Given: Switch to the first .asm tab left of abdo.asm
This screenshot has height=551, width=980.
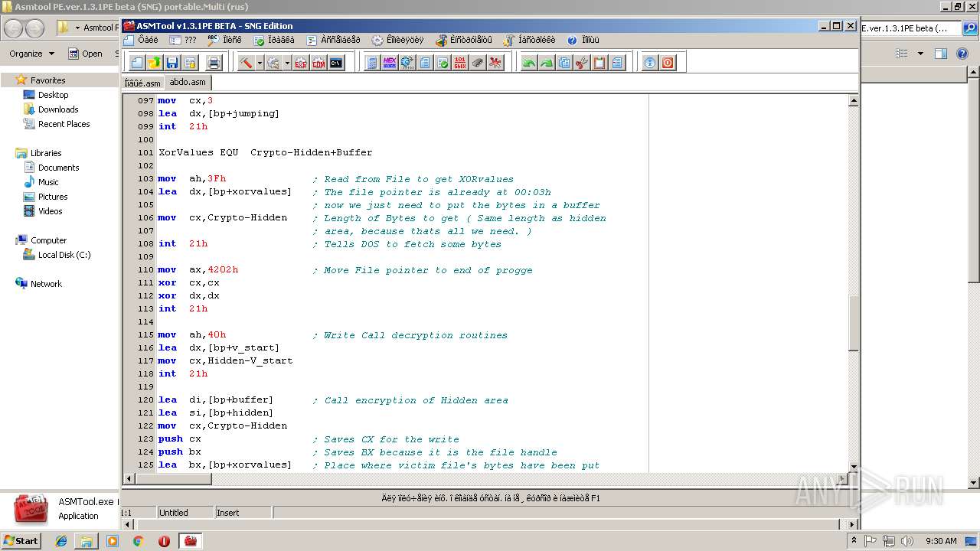Looking at the screenshot, I should pyautogui.click(x=142, y=83).
